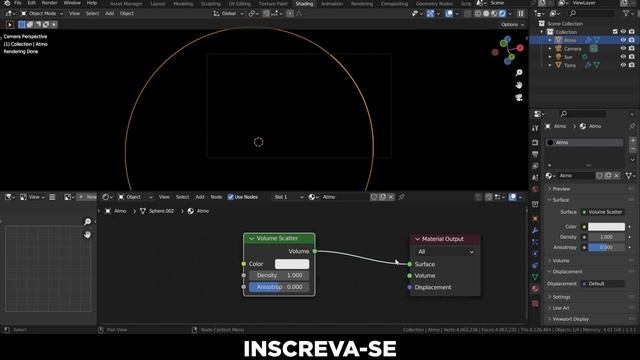Click Color swatch in Surface properties panel
640x360 pixels.
tap(606, 227)
